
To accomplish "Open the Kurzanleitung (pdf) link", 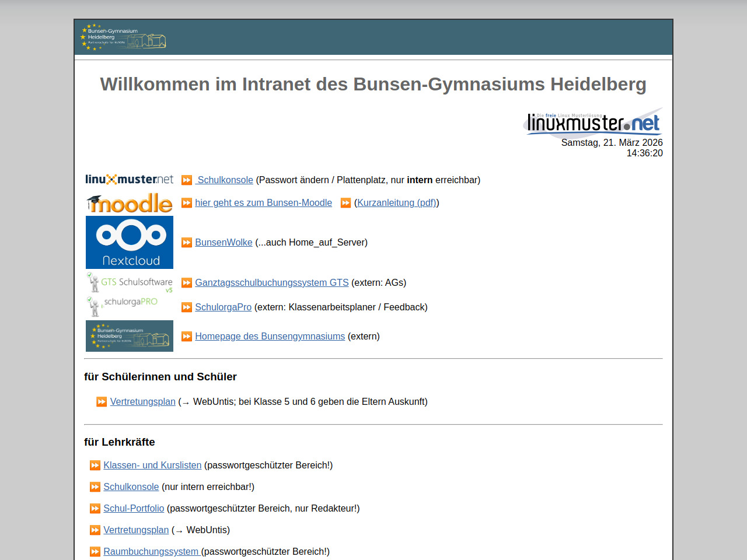I will (396, 203).
